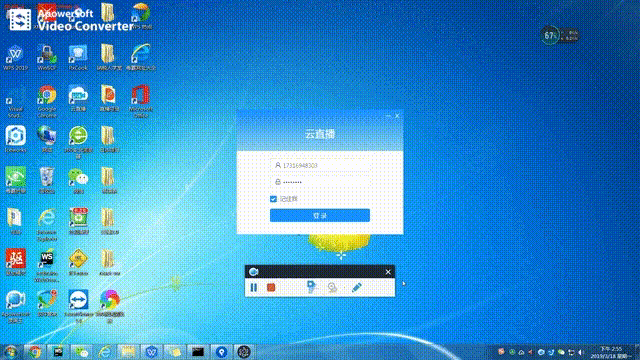
Task: Open the yellow road-sign desktop shortcut
Action: click(78, 262)
